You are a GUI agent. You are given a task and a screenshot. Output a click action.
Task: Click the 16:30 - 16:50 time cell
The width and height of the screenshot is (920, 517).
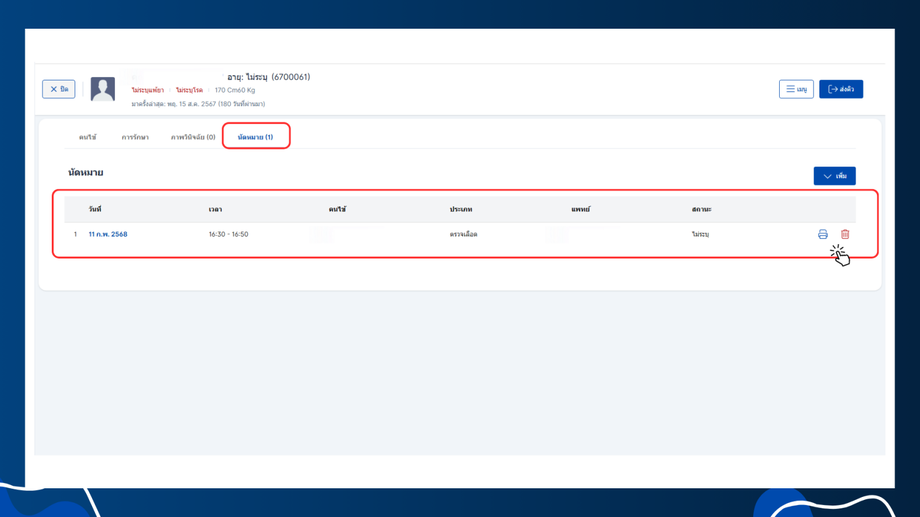(x=228, y=234)
